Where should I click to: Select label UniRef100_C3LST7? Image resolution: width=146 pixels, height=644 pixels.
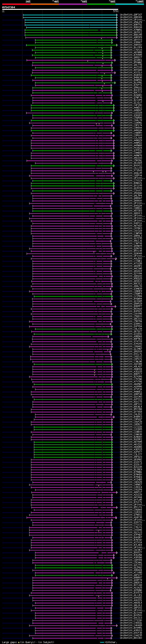pos(131,454)
